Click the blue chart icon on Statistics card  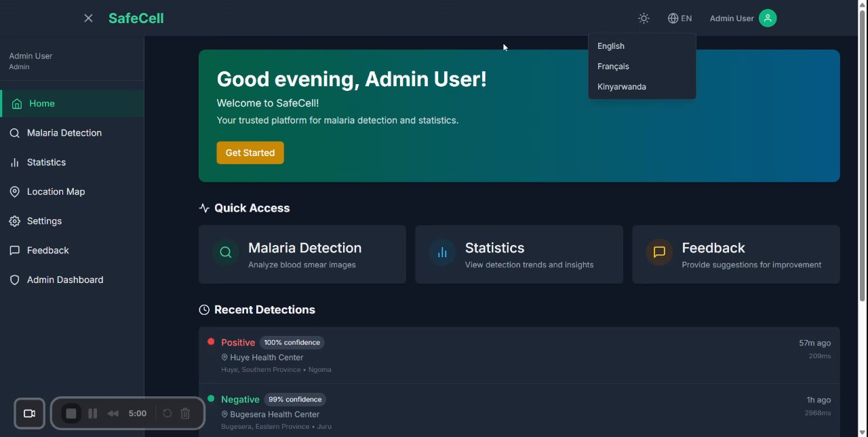click(x=442, y=252)
